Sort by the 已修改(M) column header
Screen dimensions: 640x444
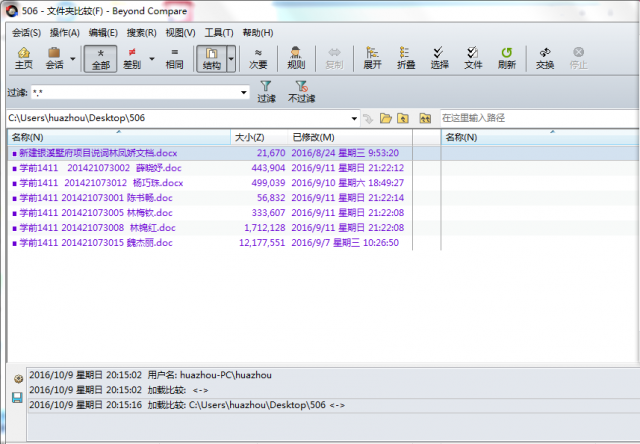(350, 138)
